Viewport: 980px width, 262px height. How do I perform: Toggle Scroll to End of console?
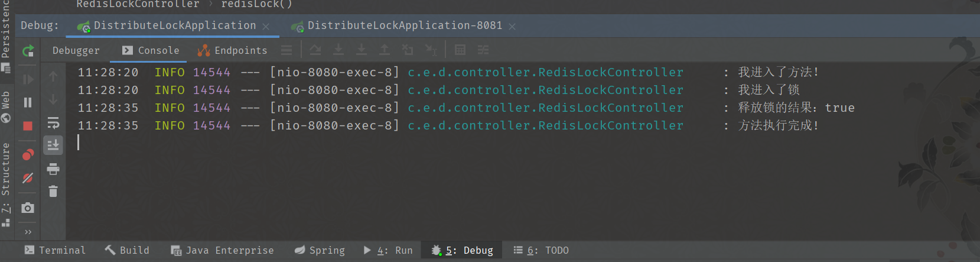[x=53, y=145]
